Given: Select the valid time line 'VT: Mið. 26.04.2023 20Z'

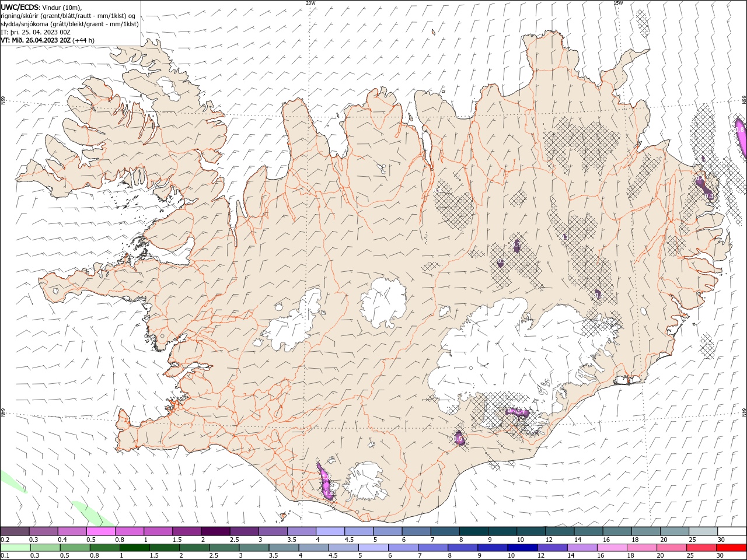Looking at the screenshot, I should click(x=37, y=40).
